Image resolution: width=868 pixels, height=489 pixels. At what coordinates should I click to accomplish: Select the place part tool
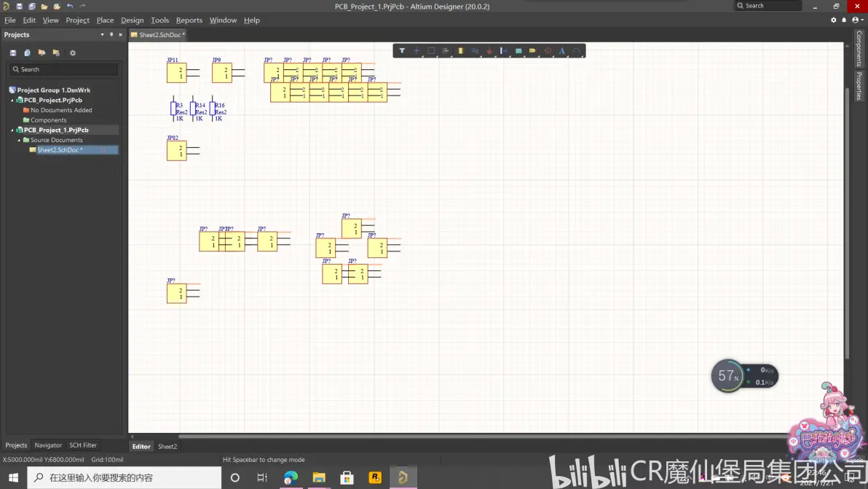460,51
